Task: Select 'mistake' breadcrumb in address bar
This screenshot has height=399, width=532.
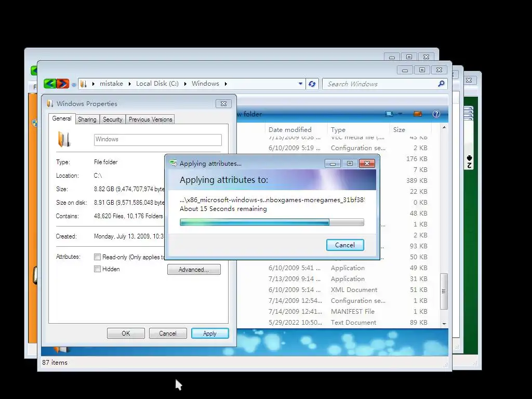Action: (111, 84)
